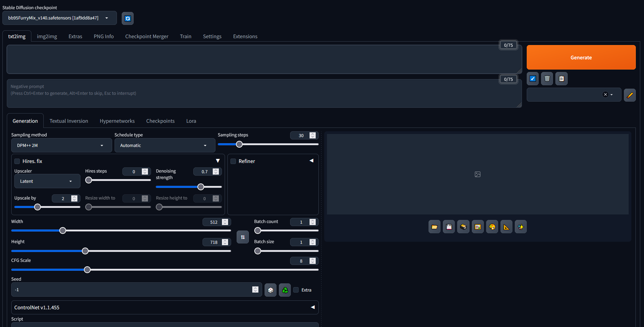Open the Extensions tab
Image resolution: width=644 pixels, height=327 pixels.
[245, 36]
